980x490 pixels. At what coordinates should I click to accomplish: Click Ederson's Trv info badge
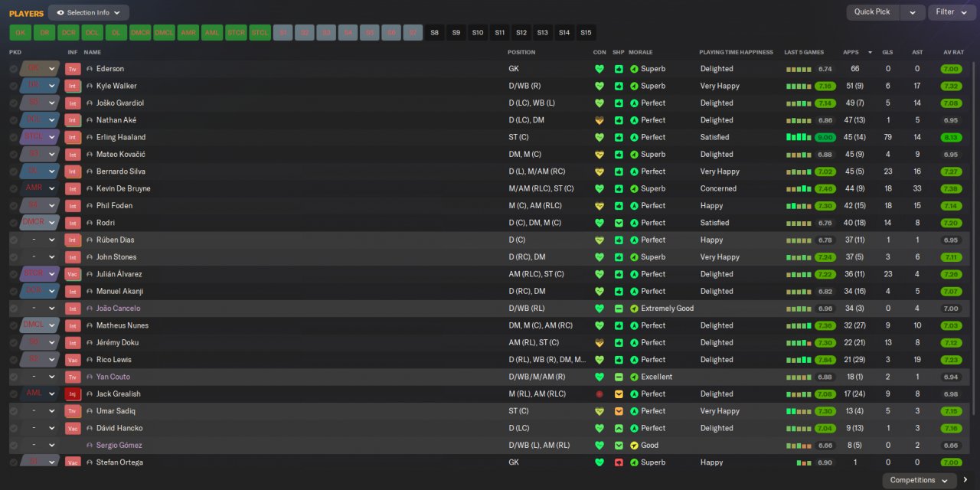(x=73, y=69)
